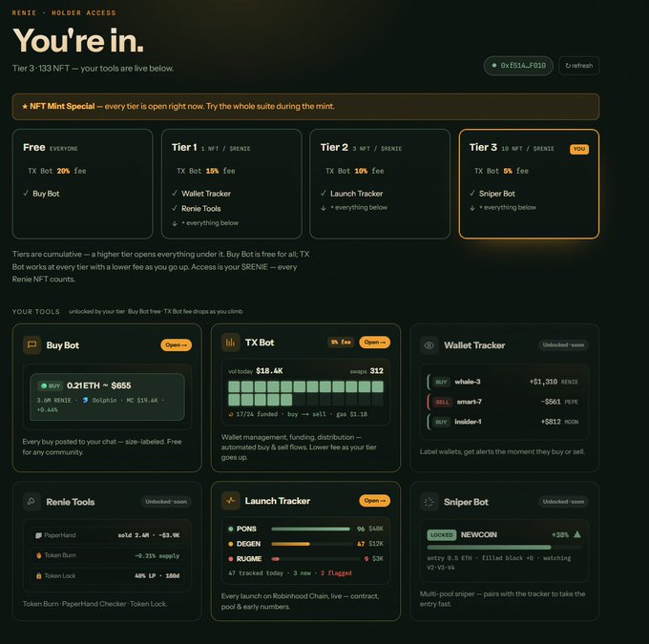The height and width of the screenshot is (644, 649).
Task: Click the down arrow in Tier 3 card
Action: [472, 208]
